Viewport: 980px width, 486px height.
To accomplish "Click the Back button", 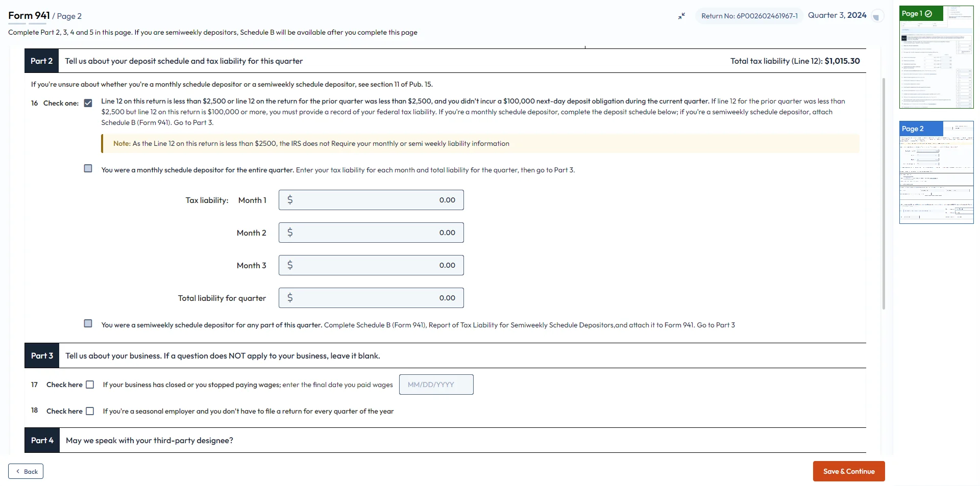I will (x=26, y=471).
